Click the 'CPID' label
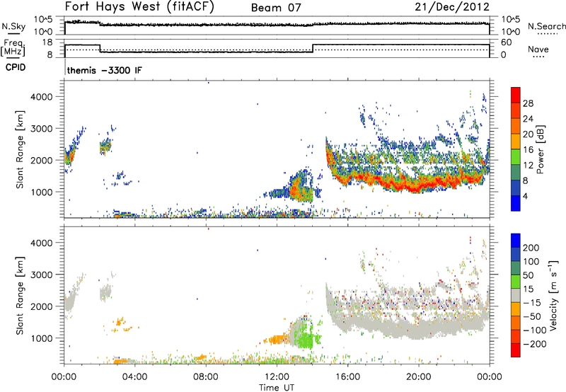Screen dimensions: 566x392 click(16, 67)
